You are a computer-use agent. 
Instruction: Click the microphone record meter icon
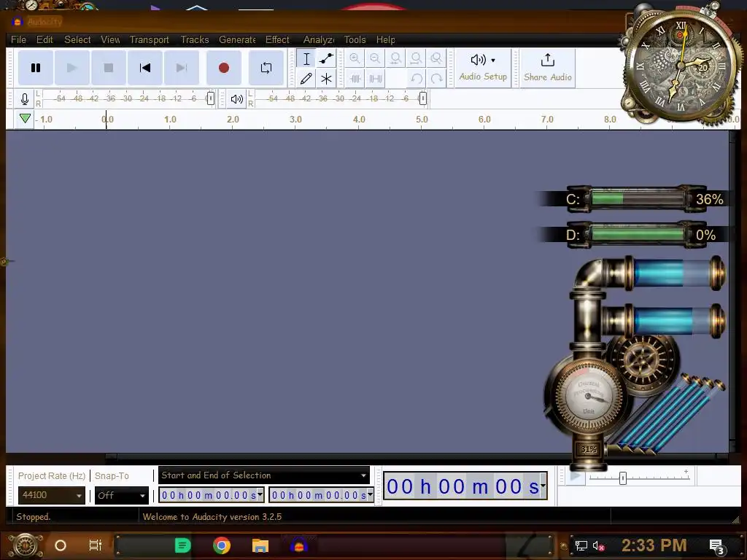[25, 99]
